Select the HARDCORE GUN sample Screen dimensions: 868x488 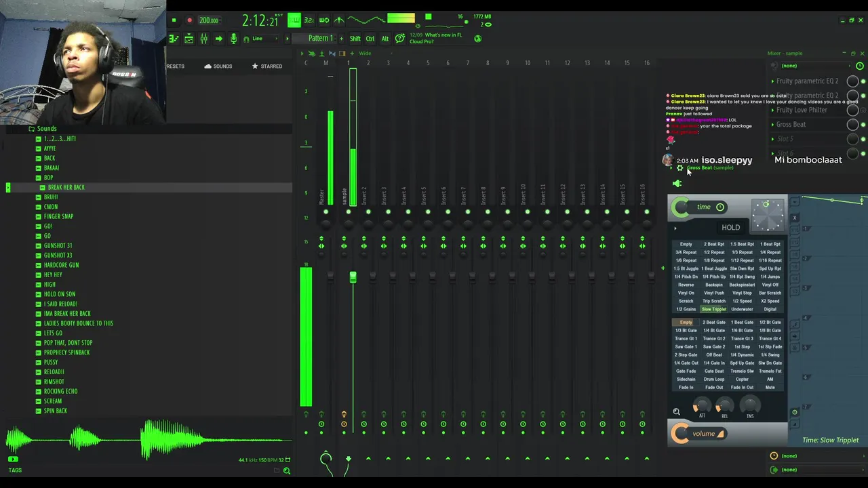pos(61,265)
